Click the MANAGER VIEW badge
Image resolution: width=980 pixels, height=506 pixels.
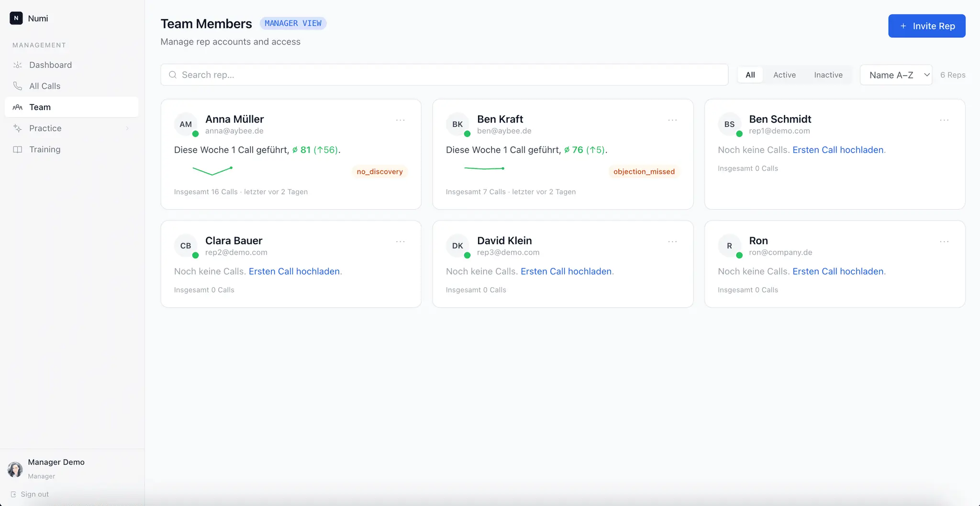(293, 23)
